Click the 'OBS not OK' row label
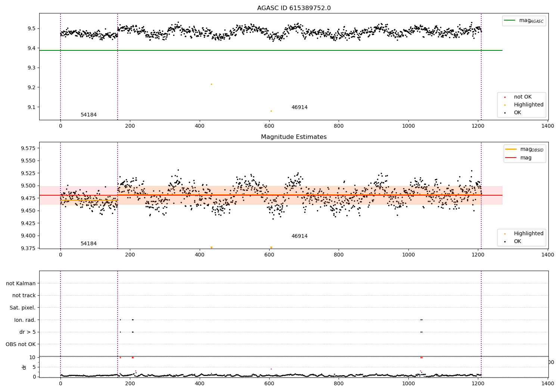The width and height of the screenshot is (560, 392). click(x=21, y=344)
